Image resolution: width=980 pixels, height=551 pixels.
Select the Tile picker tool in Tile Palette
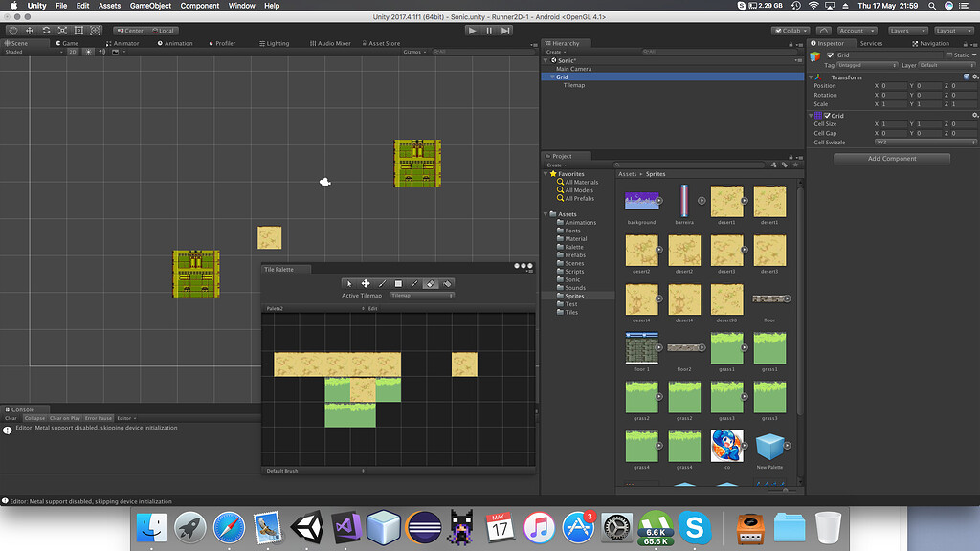(414, 283)
